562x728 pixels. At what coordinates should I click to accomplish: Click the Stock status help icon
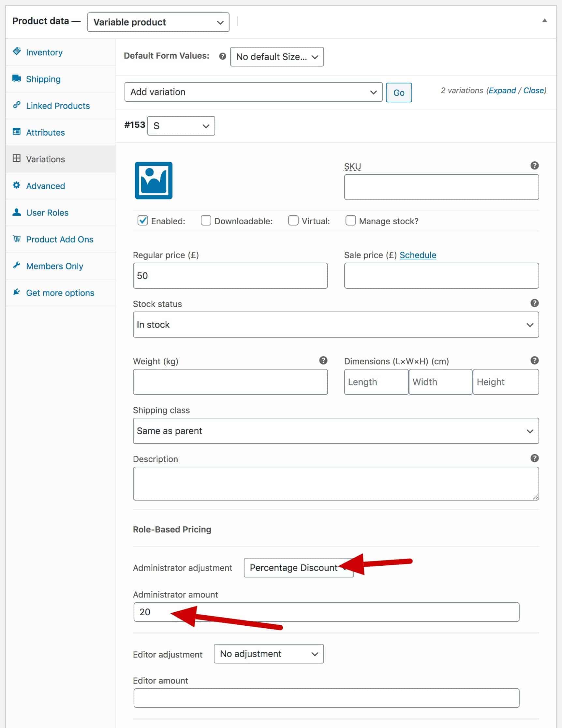tap(534, 303)
